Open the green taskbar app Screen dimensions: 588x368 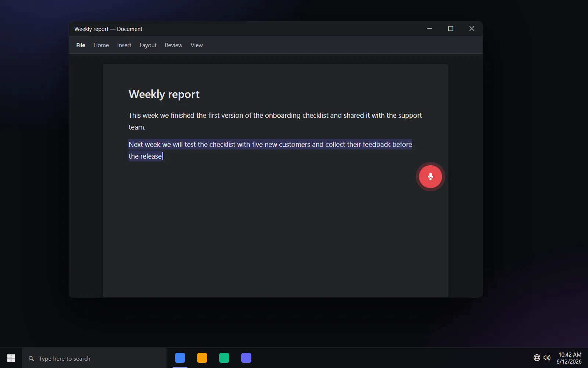pyautogui.click(x=224, y=358)
